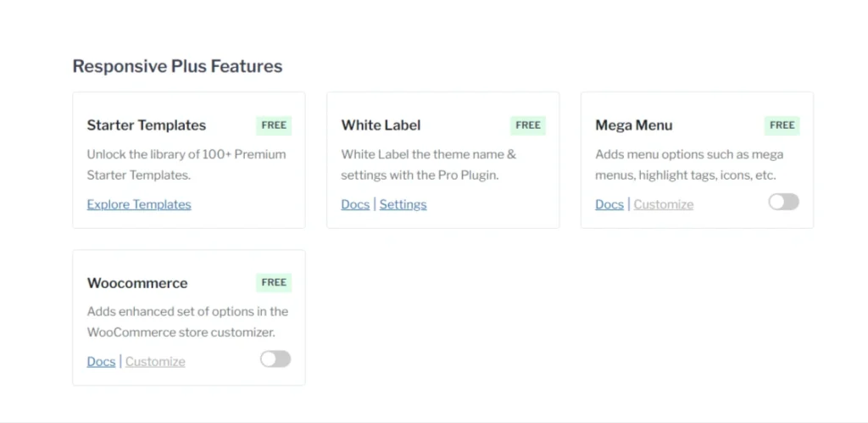This screenshot has width=868, height=423.
Task: Open Settings link in White Label card
Action: 403,204
